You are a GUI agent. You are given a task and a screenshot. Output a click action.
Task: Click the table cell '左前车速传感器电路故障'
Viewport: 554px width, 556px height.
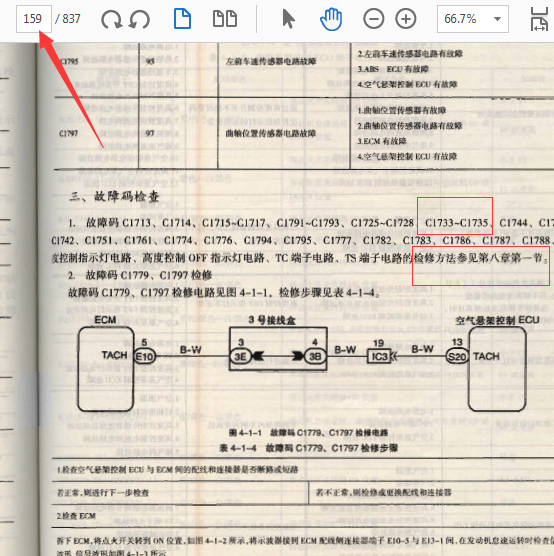click(271, 62)
